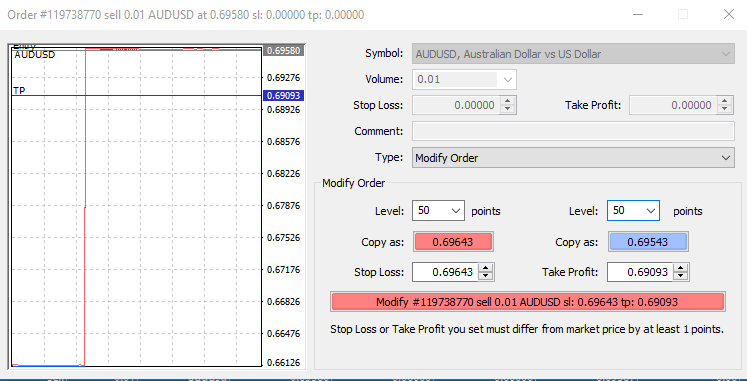Increase Take Profit 0.69093 with up arrow
747x381 pixels.
pyautogui.click(x=681, y=268)
